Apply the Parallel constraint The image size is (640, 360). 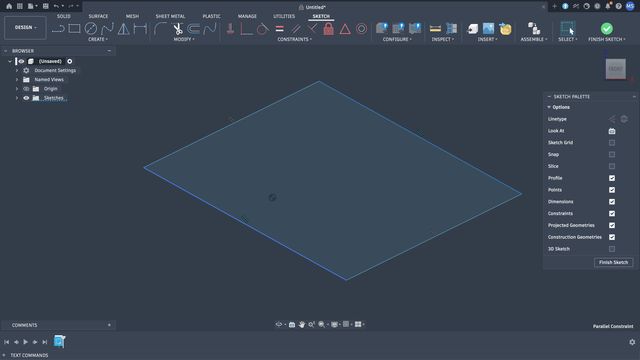click(x=296, y=29)
